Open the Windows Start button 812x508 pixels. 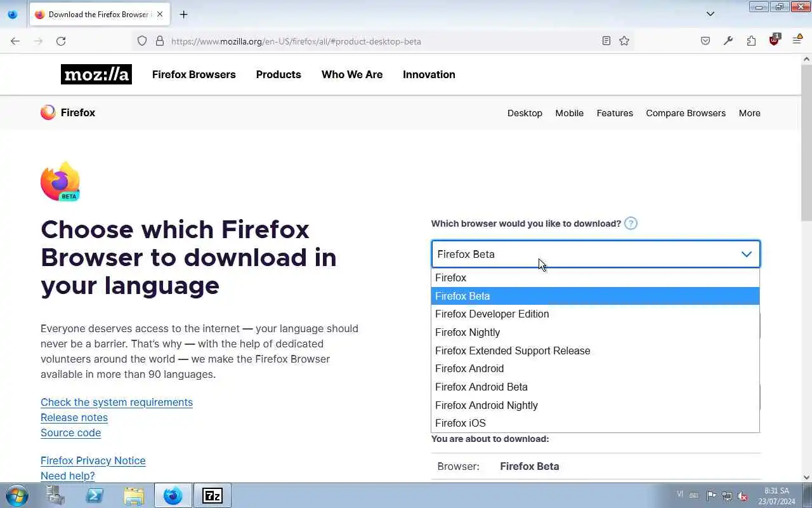point(17,495)
